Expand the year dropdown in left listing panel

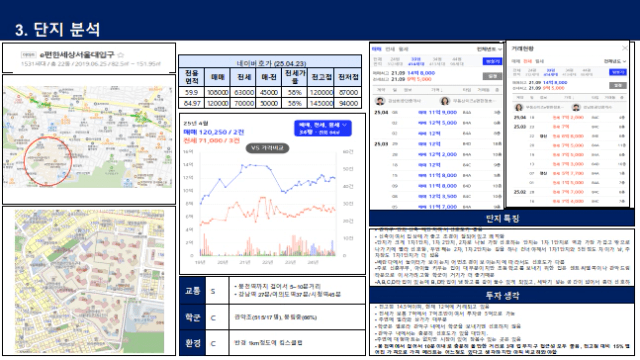489,49
